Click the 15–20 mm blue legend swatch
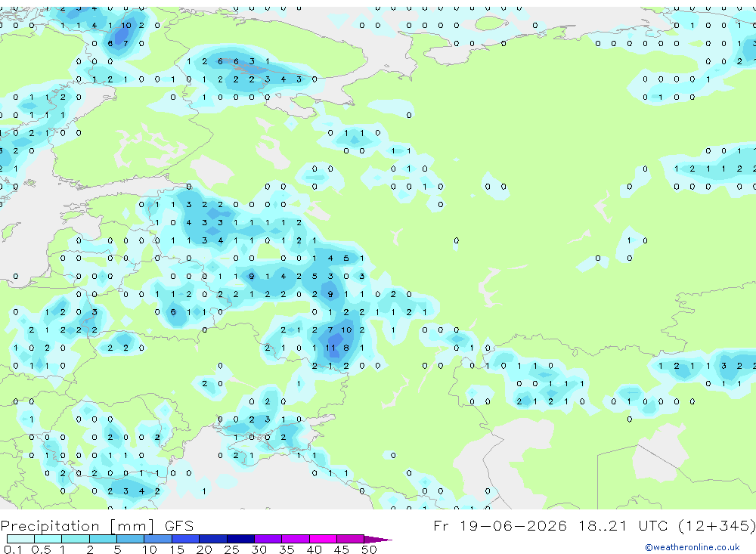This screenshot has height=554, width=756. tap(185, 539)
